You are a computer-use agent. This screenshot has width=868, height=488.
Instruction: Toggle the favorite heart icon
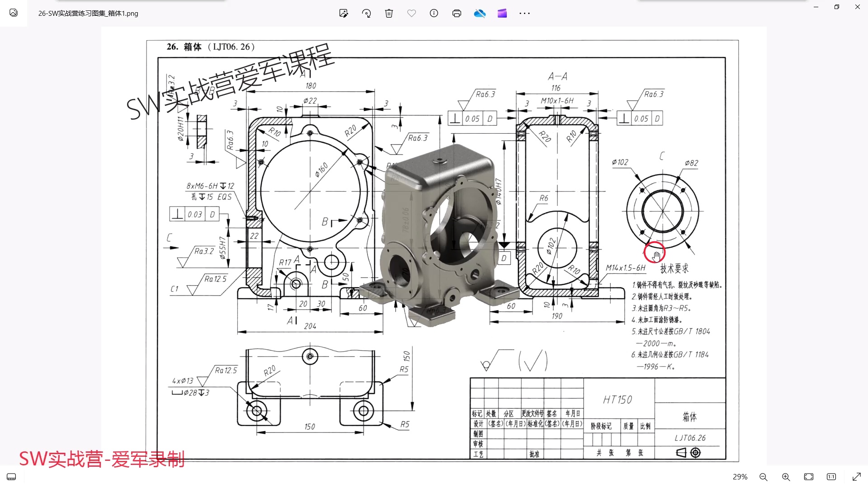tap(411, 14)
